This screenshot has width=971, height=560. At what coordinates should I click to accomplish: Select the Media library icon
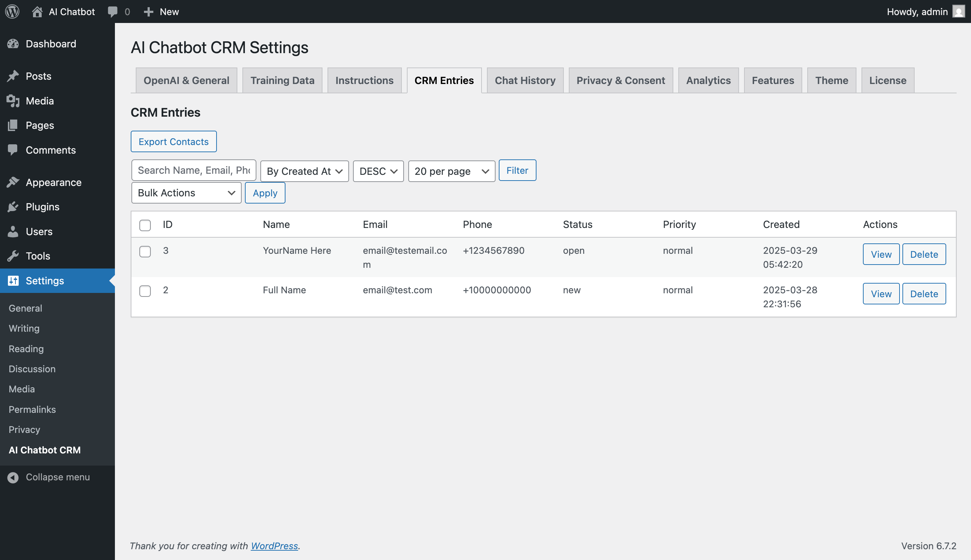click(13, 101)
